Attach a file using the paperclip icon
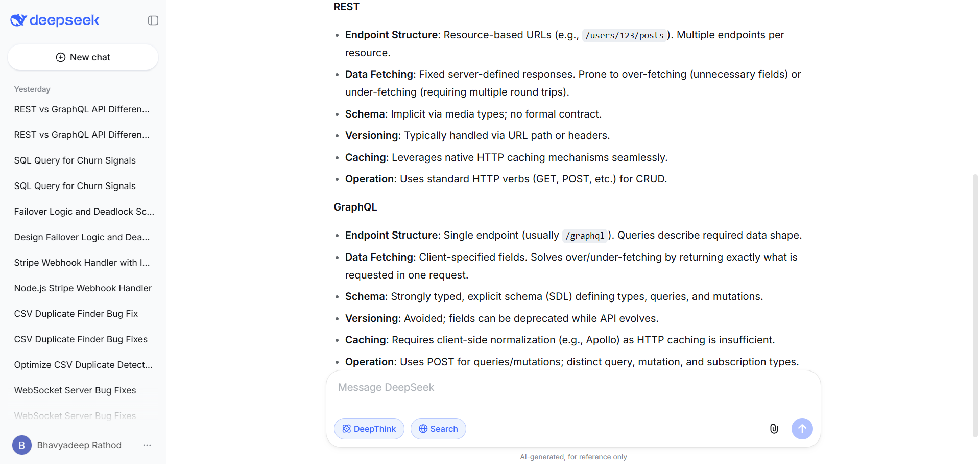Screen dimensions: 980x464 pos(774,429)
